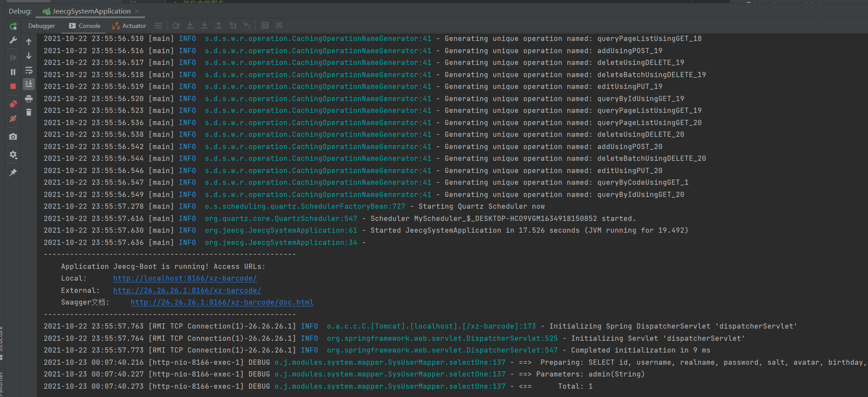868x397 pixels.
Task: Print the console output
Action: point(29,98)
